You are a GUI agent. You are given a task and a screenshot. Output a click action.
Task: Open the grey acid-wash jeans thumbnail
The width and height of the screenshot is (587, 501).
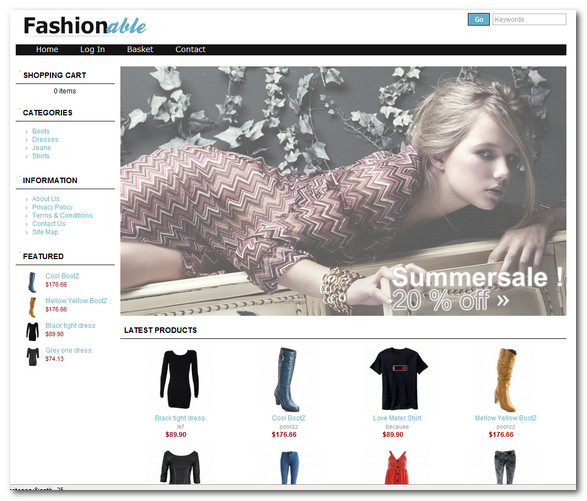[x=505, y=467]
